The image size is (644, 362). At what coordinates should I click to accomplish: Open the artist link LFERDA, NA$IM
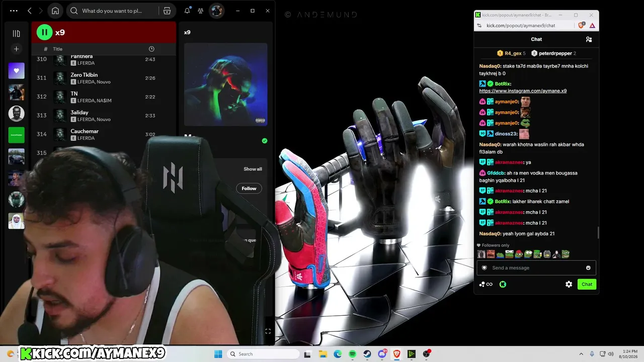[95, 101]
